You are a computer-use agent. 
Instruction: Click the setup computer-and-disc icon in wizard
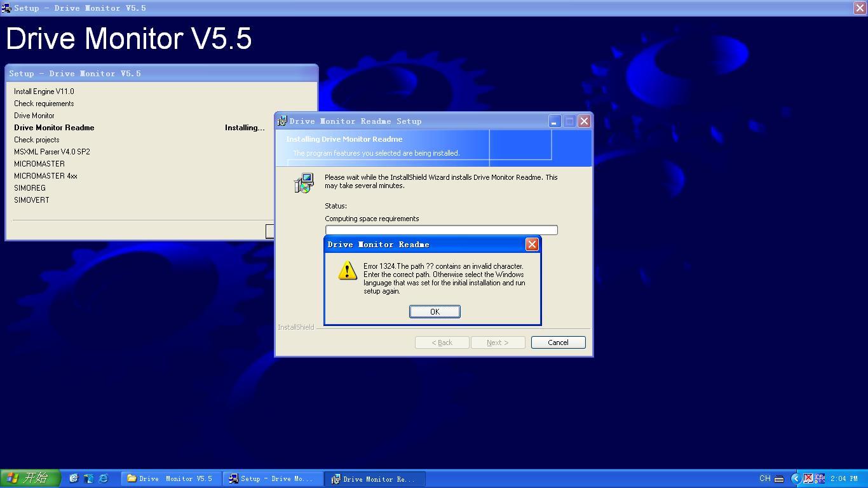[304, 183]
